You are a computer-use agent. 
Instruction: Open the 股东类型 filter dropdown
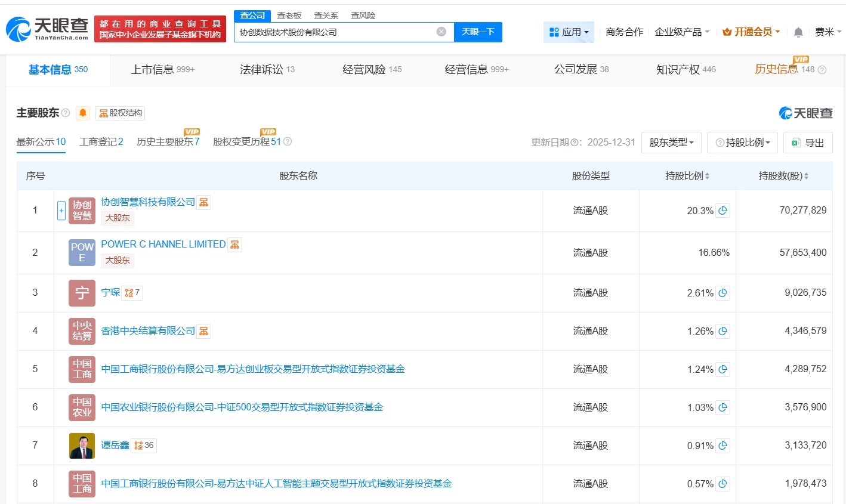[x=671, y=143]
